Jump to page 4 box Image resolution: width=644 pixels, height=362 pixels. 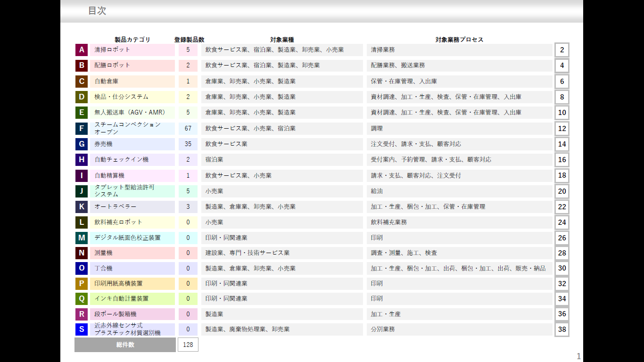tap(562, 66)
